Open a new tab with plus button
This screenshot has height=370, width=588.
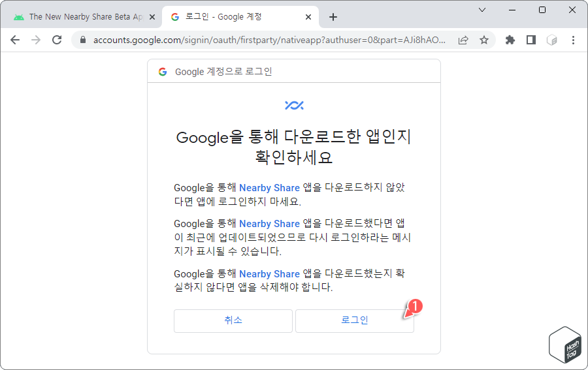333,17
